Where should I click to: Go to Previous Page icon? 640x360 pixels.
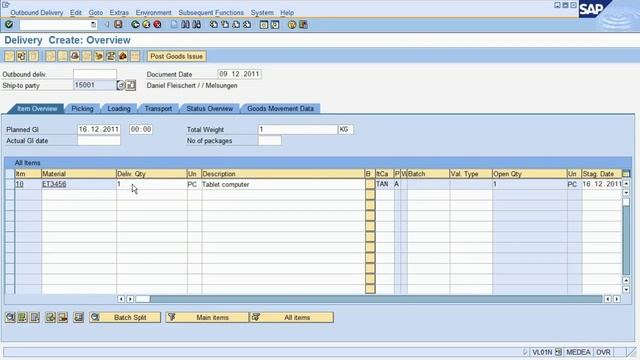[x=224, y=24]
